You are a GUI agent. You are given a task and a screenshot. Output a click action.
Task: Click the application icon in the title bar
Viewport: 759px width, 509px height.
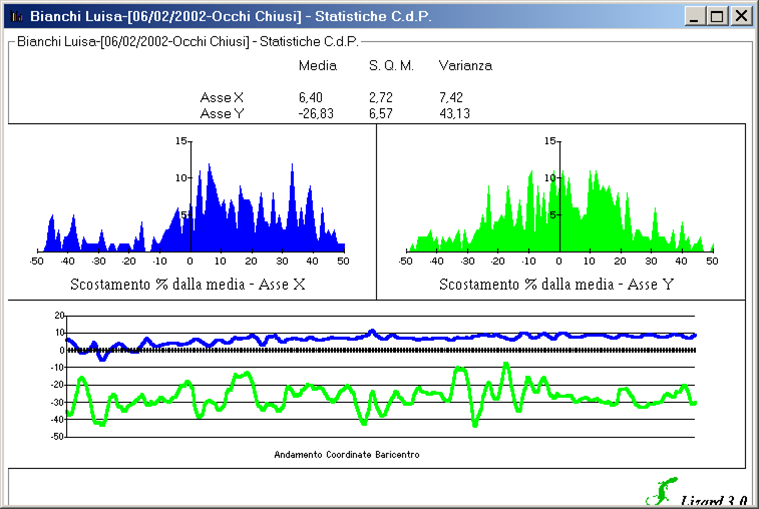tap(16, 16)
